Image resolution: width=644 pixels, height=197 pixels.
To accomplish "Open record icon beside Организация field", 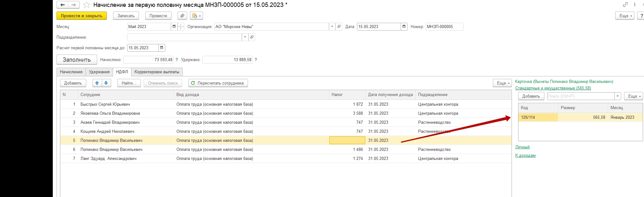I will 339,27.
